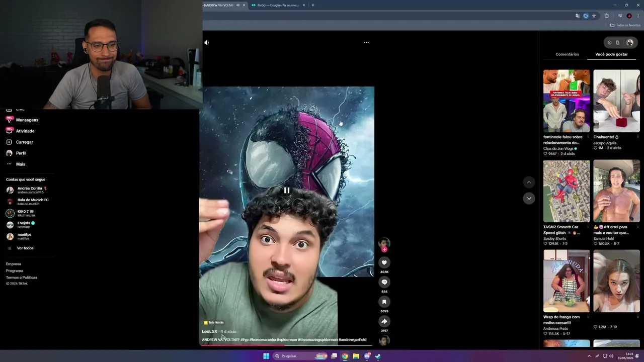The height and width of the screenshot is (362, 644).
Task: Click the phone icon in the top-right pill
Action: click(x=618, y=43)
